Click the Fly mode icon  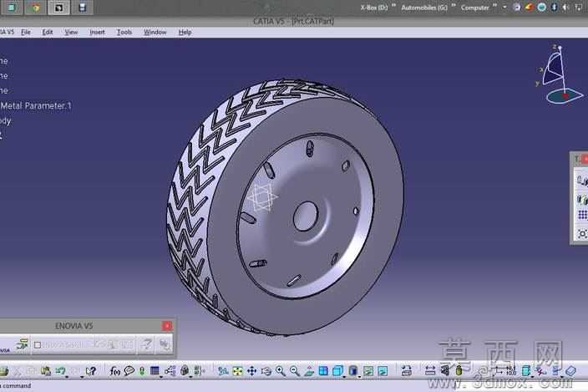pos(223,371)
